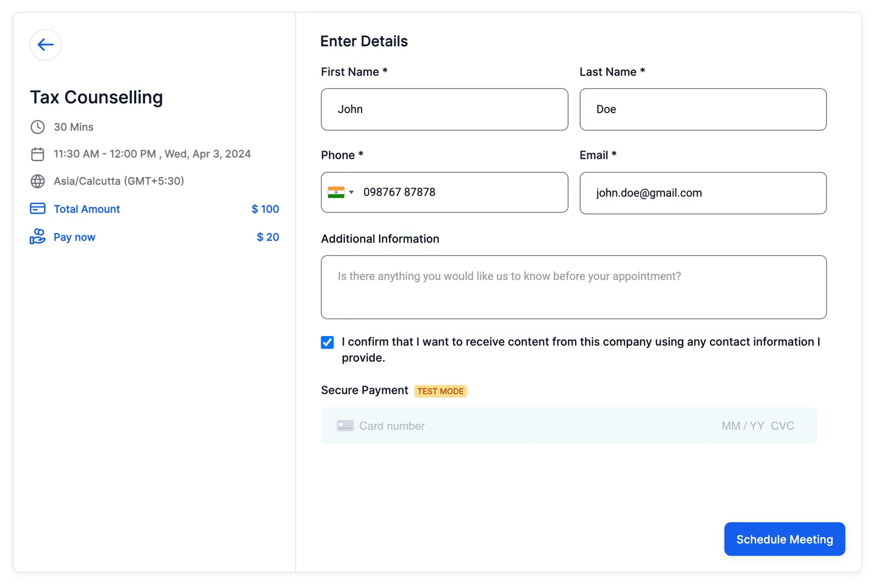Click the credit card icon beside Total Amount
The width and height of the screenshot is (879, 588).
(37, 209)
